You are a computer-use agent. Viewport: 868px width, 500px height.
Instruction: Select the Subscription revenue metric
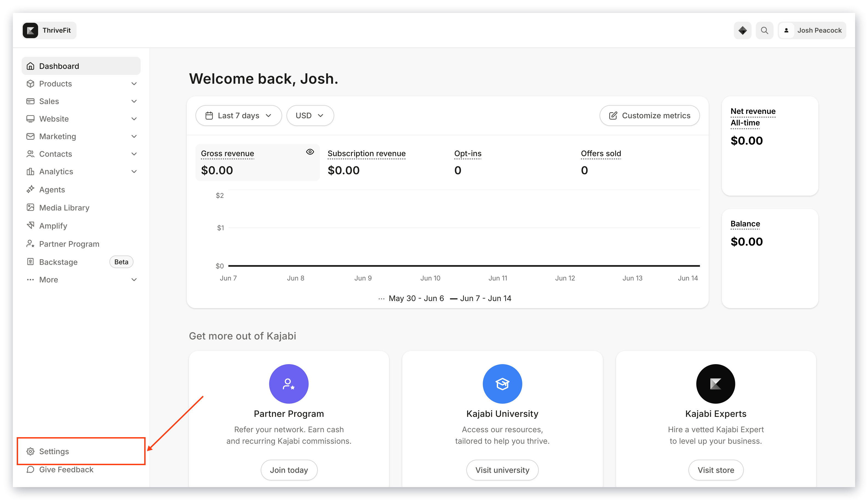(x=384, y=162)
